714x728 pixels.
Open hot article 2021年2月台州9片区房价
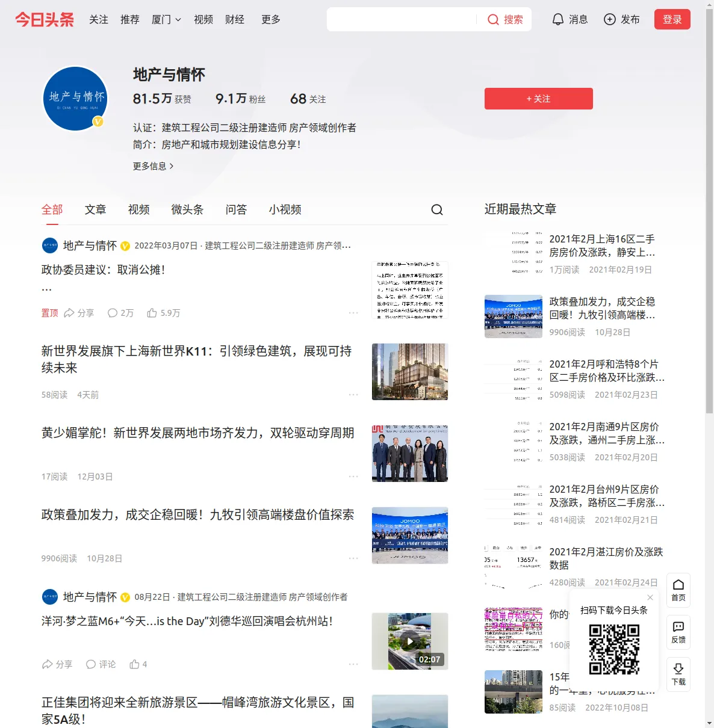[607, 496]
